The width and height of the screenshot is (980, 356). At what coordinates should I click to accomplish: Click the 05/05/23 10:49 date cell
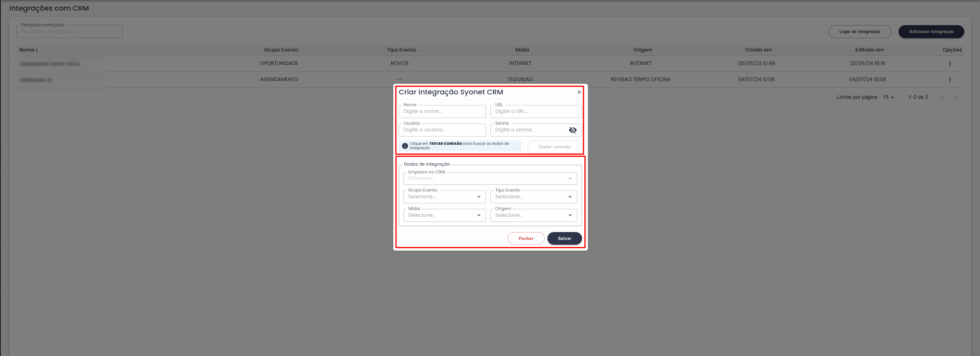(x=756, y=63)
